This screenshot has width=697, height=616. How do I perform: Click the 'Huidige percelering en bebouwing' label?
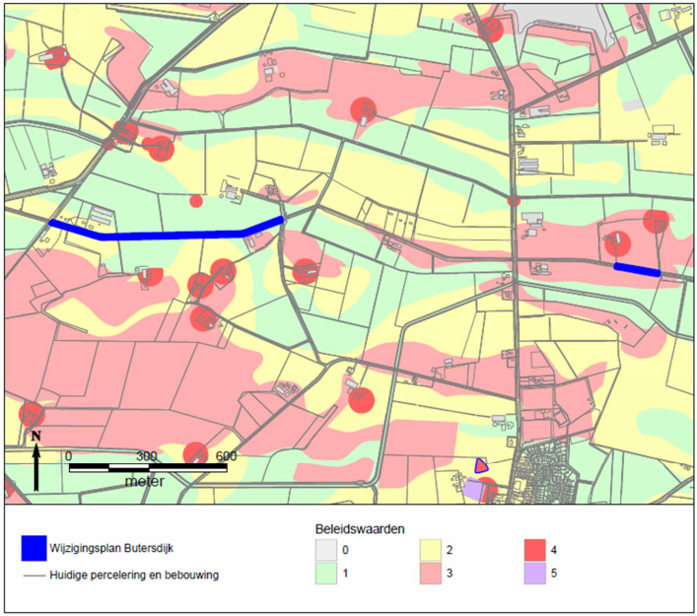134,576
